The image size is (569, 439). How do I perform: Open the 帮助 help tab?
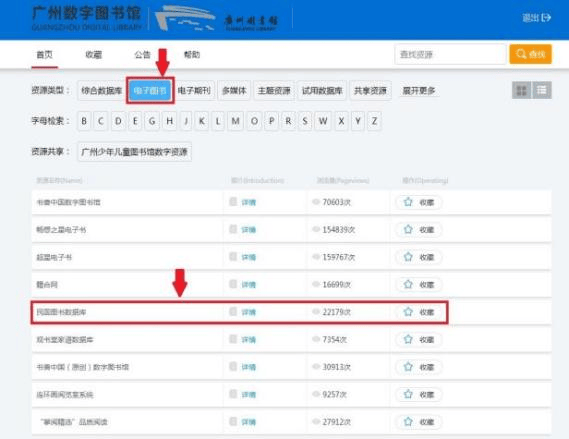pyautogui.click(x=192, y=55)
